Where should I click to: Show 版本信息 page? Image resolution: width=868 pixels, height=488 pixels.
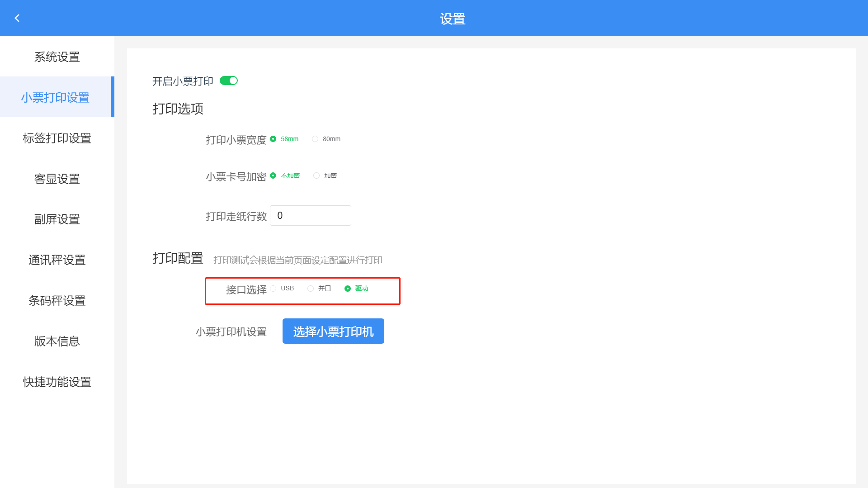[57, 341]
